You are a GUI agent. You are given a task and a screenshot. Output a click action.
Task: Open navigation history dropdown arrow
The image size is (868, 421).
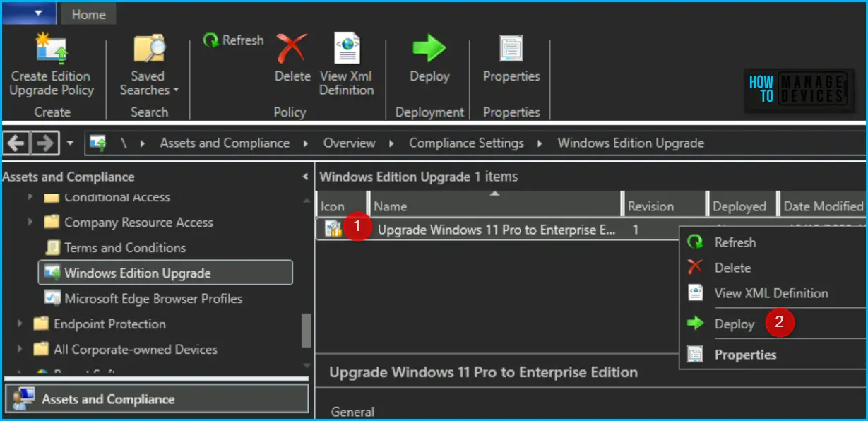point(70,143)
